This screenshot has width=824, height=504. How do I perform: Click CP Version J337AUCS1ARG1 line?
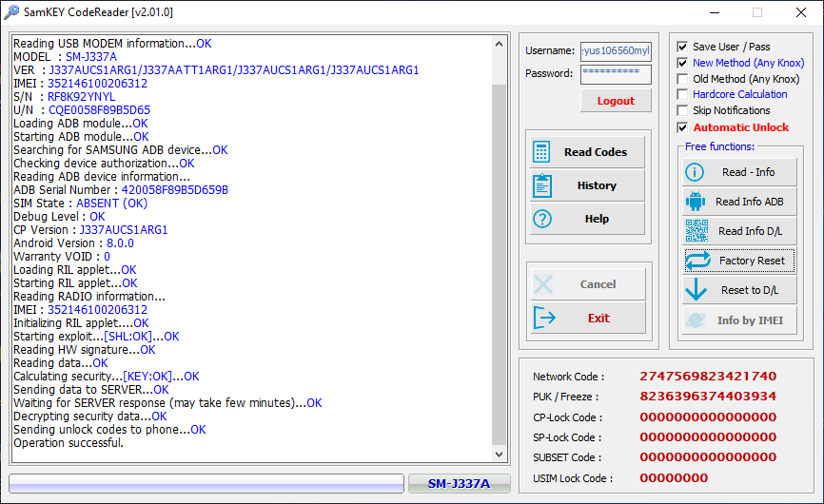[x=90, y=229]
